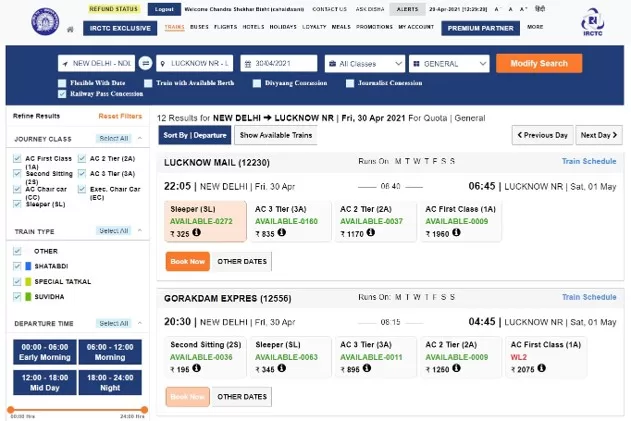
Task: Open Train Schedule for Gorakdam Expres
Action: [x=589, y=297]
